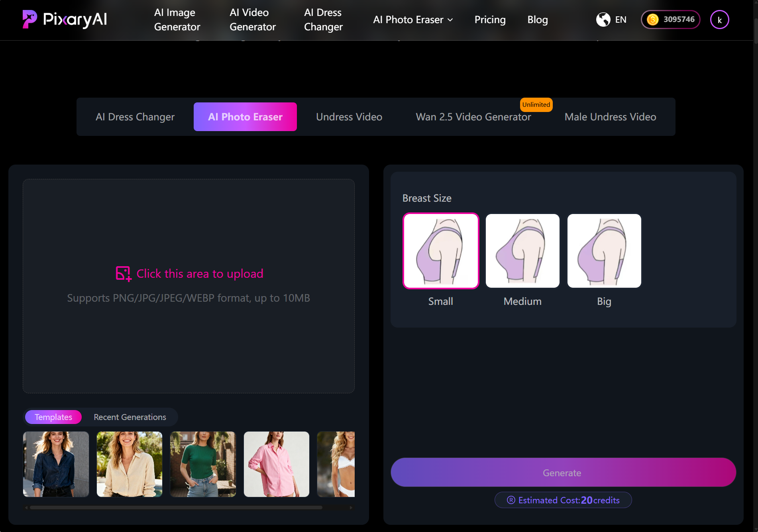Image resolution: width=758 pixels, height=532 pixels.
Task: Click the gold coin credits icon
Action: click(652, 20)
